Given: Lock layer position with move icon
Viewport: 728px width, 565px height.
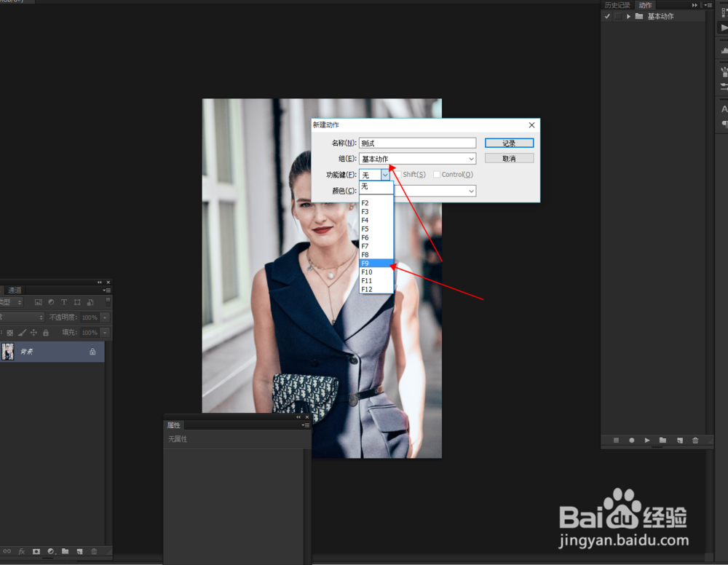Looking at the screenshot, I should [33, 333].
